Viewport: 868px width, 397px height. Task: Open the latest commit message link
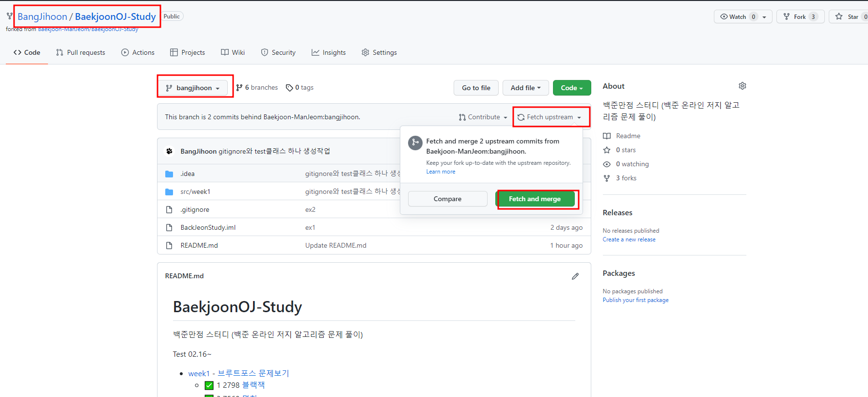(274, 151)
